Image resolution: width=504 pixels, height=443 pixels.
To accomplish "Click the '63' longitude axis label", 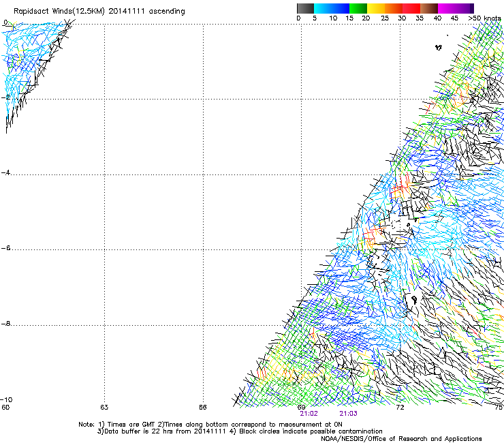I will [104, 408].
